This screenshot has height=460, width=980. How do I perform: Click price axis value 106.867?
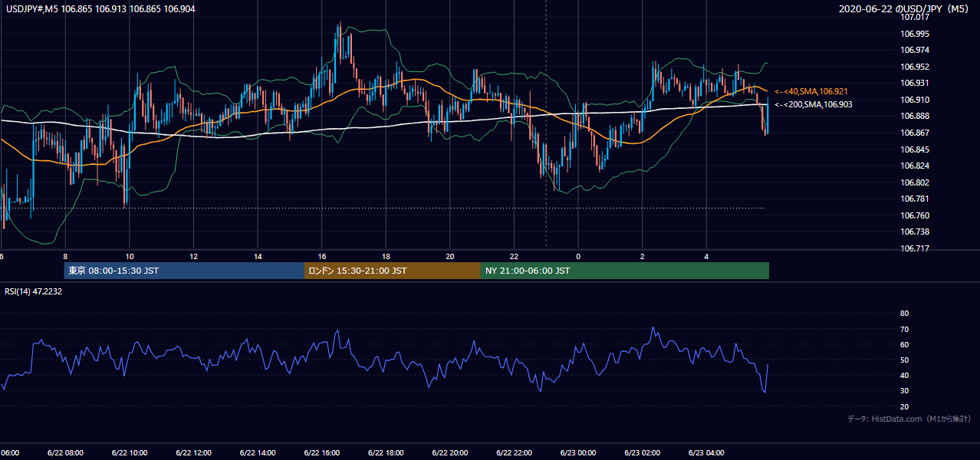point(914,133)
